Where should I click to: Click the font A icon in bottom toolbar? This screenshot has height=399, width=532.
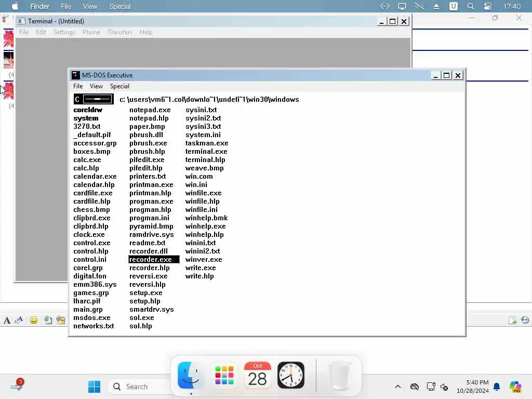[x=7, y=320]
